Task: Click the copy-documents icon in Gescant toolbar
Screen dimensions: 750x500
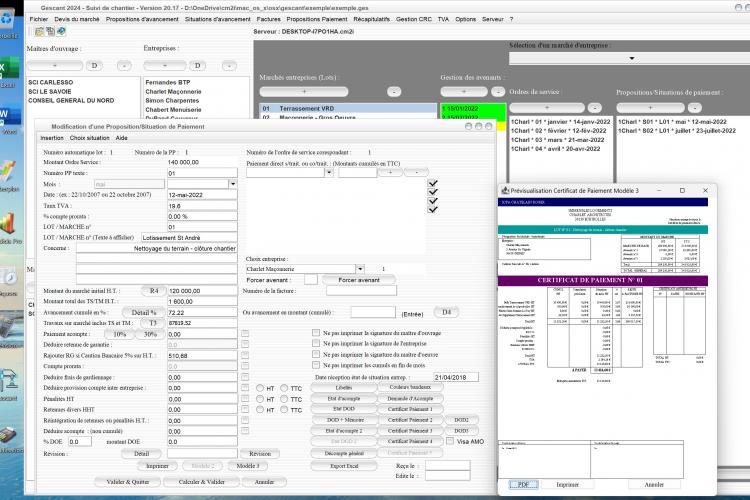Action: coord(50,32)
